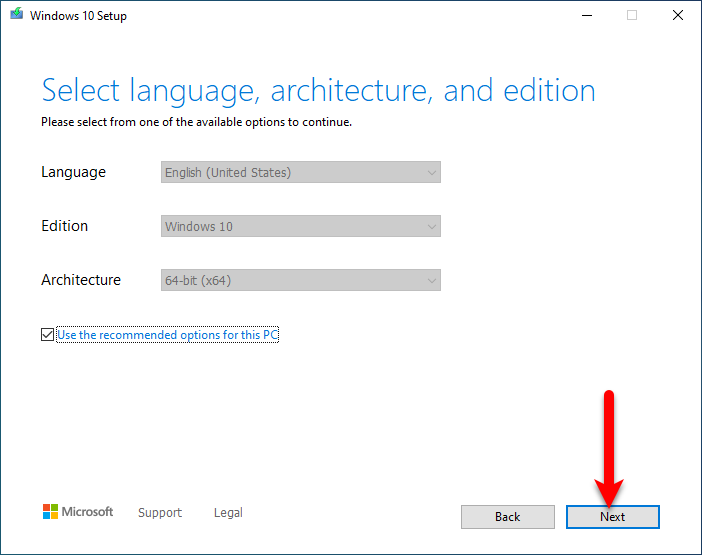Image resolution: width=702 pixels, height=555 pixels.
Task: Go Back to the previous step
Action: (508, 517)
